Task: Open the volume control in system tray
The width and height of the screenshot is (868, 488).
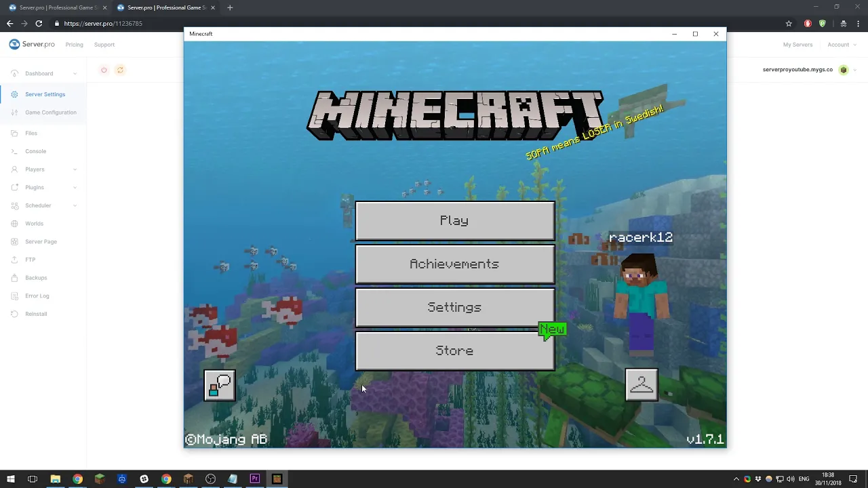Action: coord(791,479)
